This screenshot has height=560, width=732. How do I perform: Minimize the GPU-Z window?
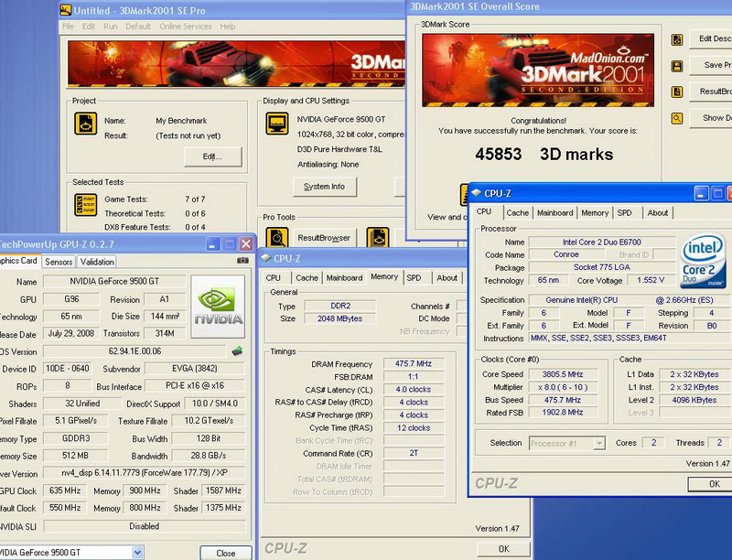(213, 243)
